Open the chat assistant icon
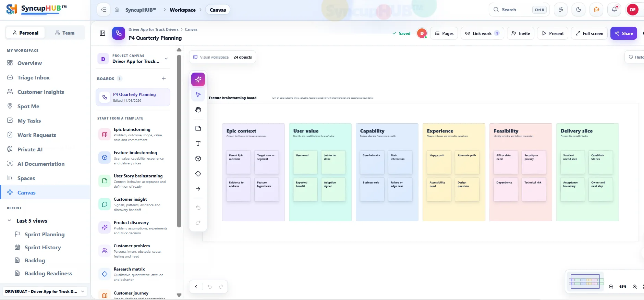 [596, 10]
